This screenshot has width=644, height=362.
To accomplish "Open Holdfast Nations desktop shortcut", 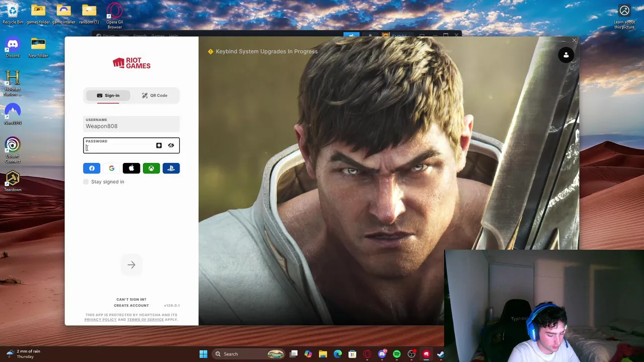I will [x=13, y=83].
